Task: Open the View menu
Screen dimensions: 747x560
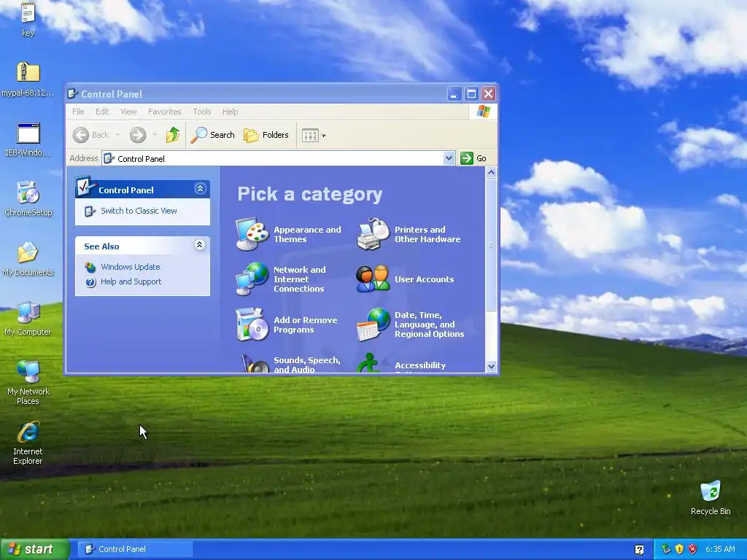Action: click(x=128, y=112)
